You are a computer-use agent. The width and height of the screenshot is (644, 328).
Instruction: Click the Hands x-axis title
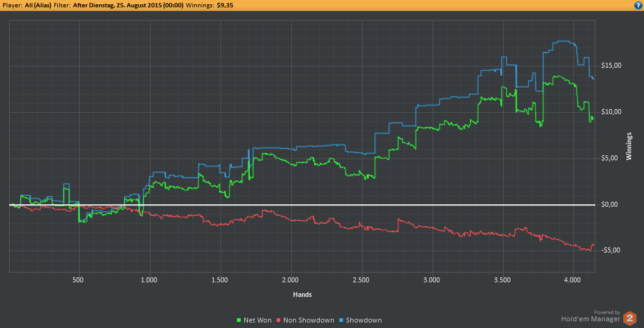[302, 294]
